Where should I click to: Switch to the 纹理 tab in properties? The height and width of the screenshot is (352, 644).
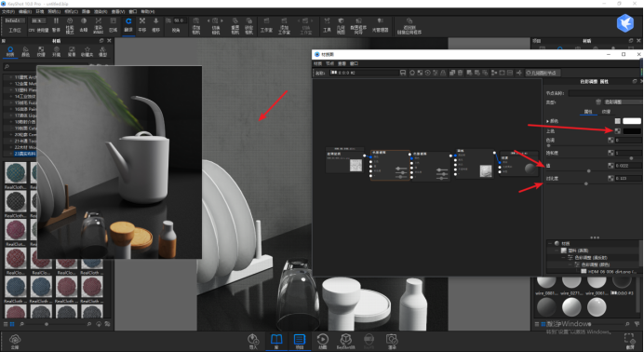606,112
